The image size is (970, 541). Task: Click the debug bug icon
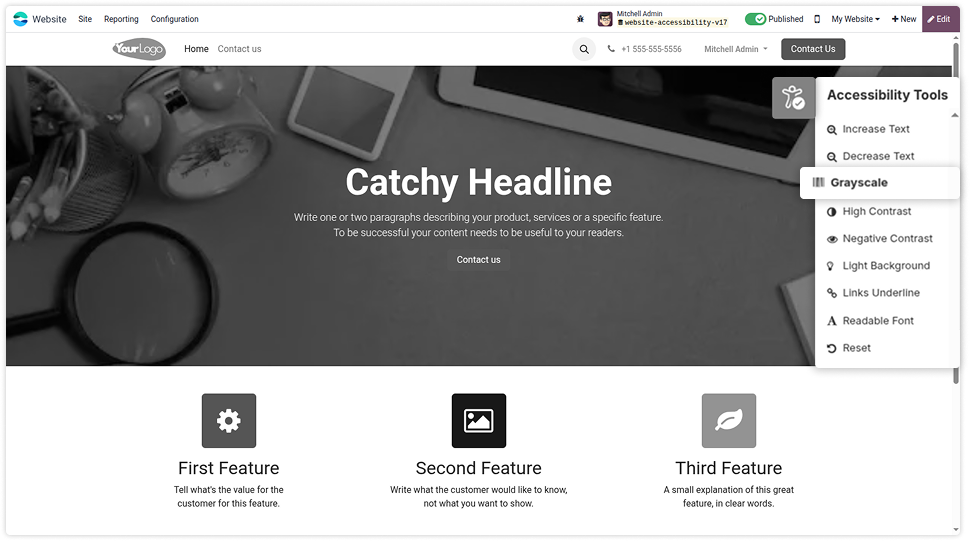tap(580, 19)
